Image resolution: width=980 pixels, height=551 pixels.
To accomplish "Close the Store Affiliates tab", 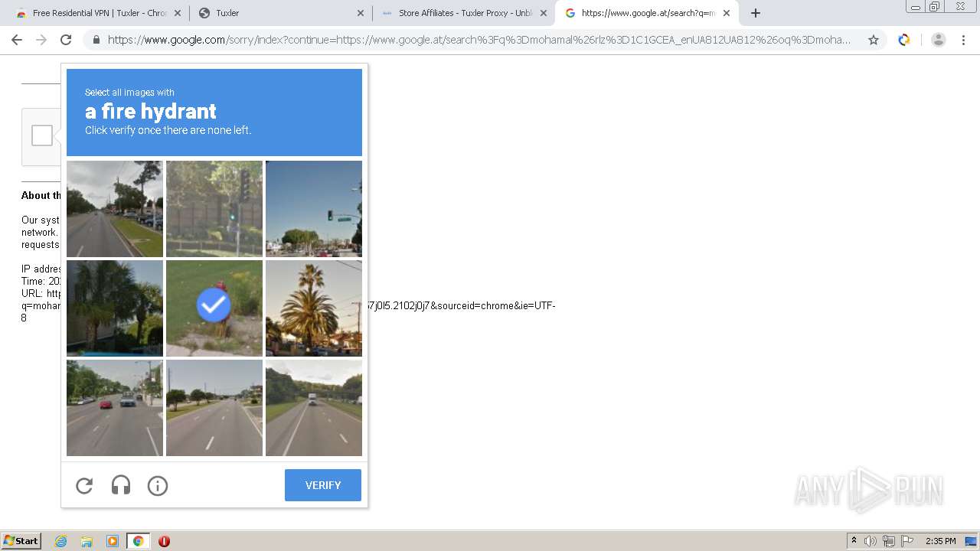I will [544, 13].
